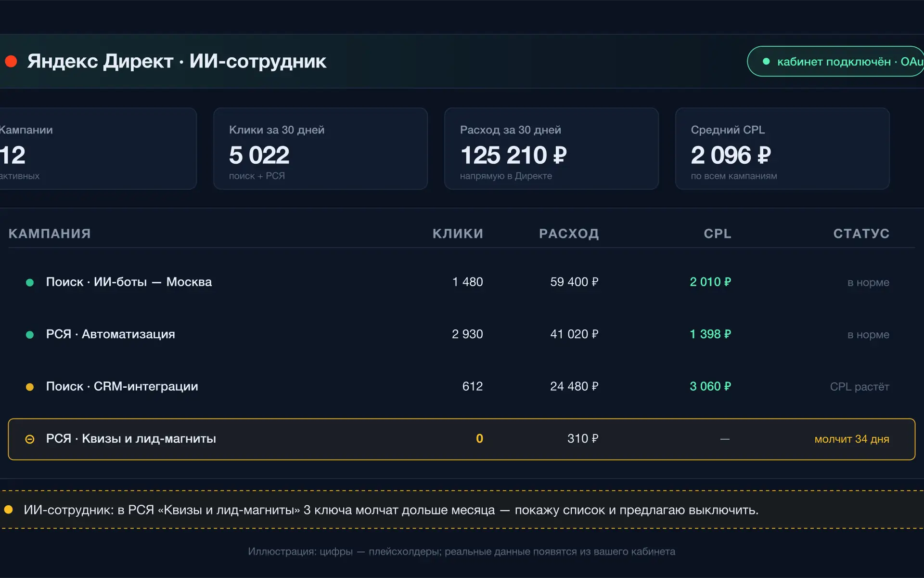Screen dimensions: 924x578
Task: Sort by the КАМПАНИЯ column header
Action: [50, 234]
